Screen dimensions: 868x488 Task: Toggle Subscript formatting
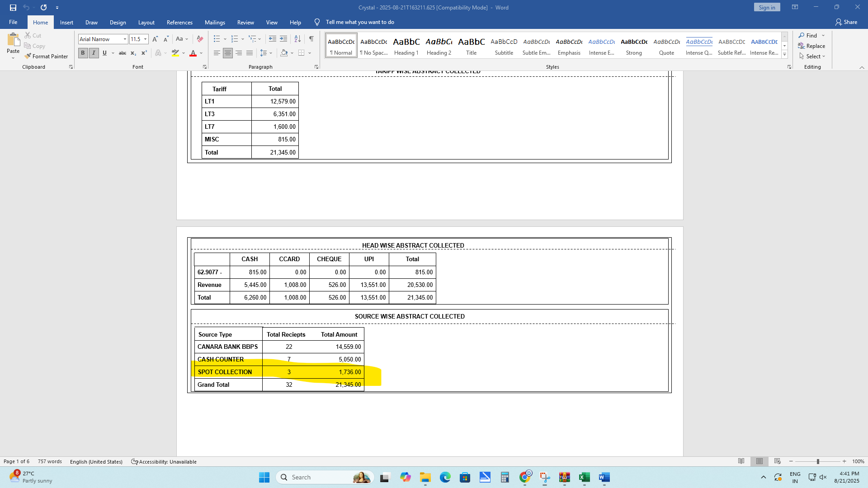133,53
